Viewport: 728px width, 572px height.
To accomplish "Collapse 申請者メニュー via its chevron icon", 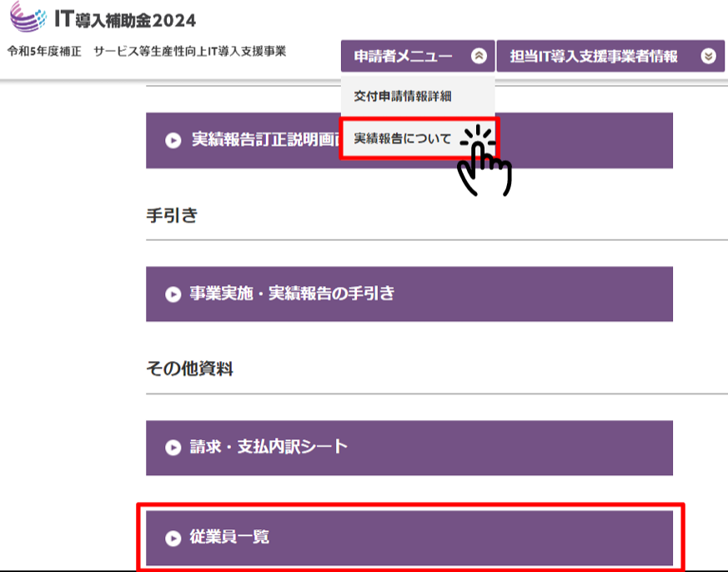I will coord(478,57).
